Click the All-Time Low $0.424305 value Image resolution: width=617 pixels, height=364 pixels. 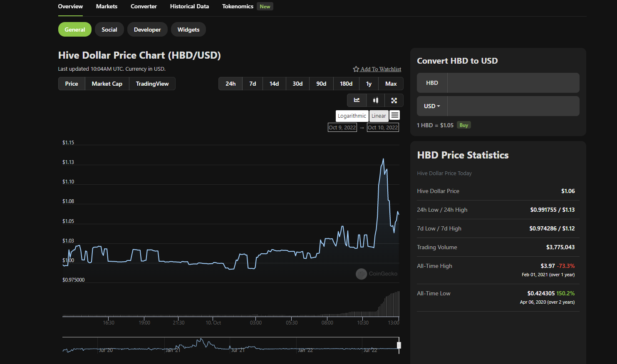541,293
